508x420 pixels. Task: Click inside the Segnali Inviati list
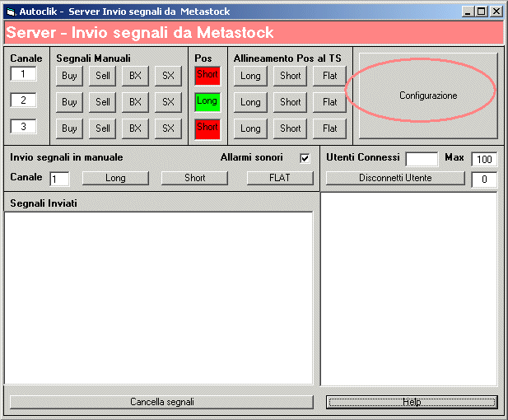point(159,298)
